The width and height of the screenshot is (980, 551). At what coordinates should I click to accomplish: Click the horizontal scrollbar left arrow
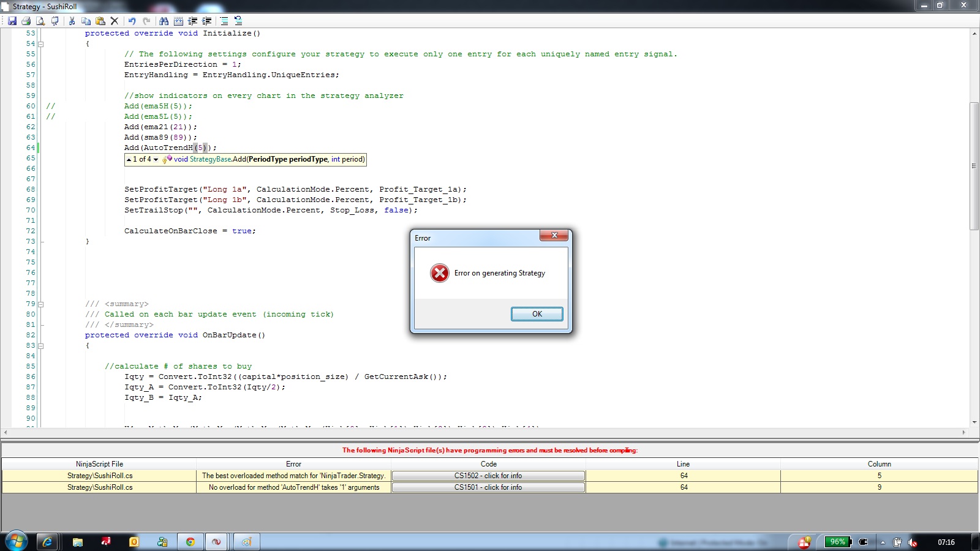tap(6, 432)
